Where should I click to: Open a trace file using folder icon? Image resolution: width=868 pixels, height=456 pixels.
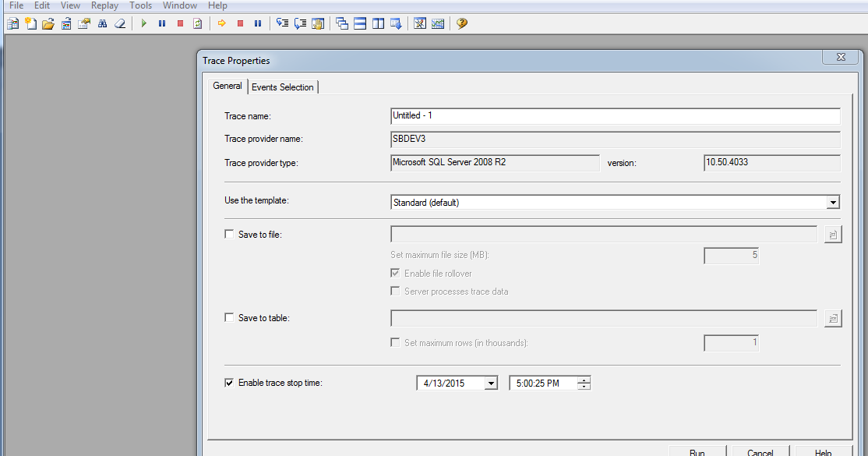(x=48, y=23)
